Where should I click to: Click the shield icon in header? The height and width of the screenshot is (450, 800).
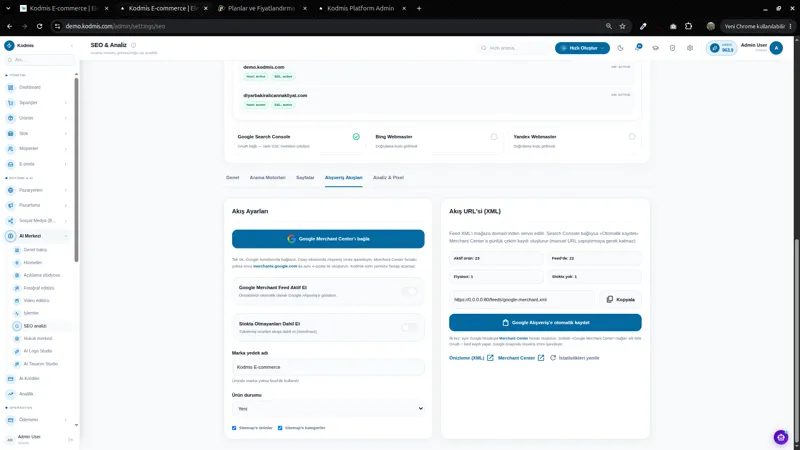pos(672,48)
